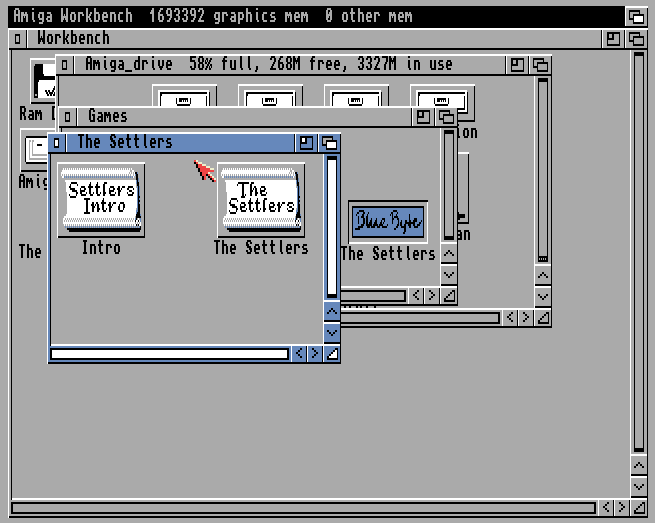Screen dimensions: 655x523
Task: Click left arrow in The Settlers window
Action: 299,354
